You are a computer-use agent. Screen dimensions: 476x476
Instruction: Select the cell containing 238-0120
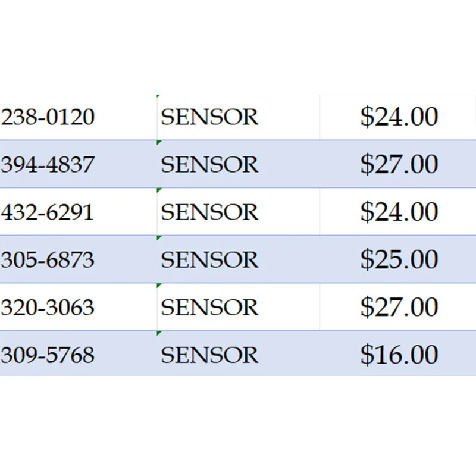pos(79,117)
